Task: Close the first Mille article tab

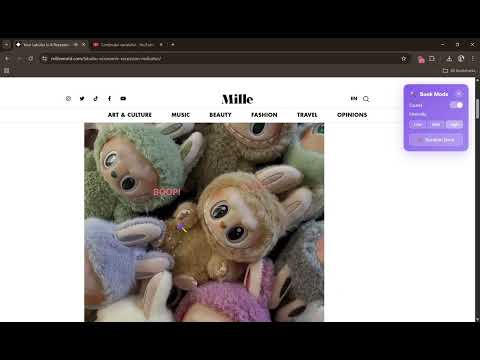Action: pyautogui.click(x=84, y=44)
